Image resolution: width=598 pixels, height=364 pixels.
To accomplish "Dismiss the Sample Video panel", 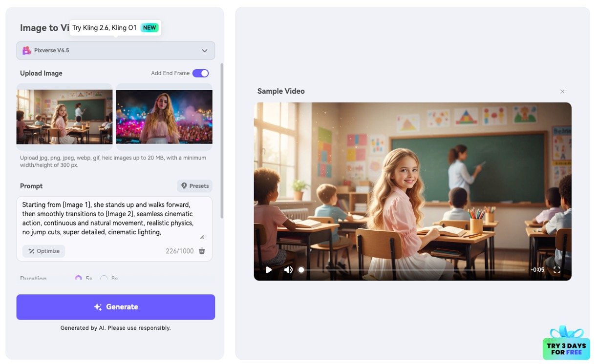I will tap(562, 91).
